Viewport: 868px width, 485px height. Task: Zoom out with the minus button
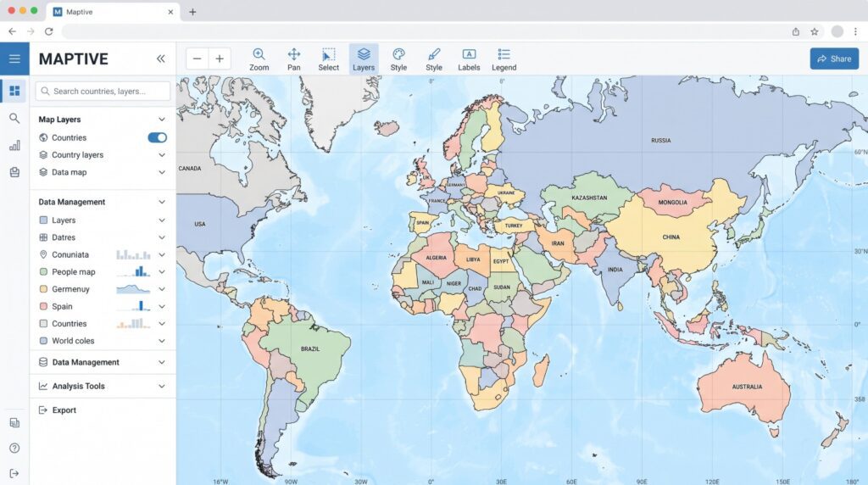[x=197, y=59]
